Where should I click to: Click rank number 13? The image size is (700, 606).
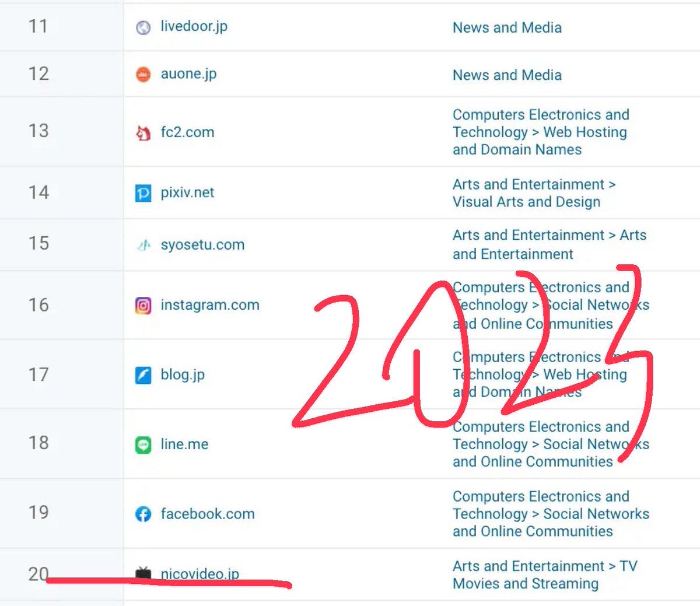[x=38, y=131]
